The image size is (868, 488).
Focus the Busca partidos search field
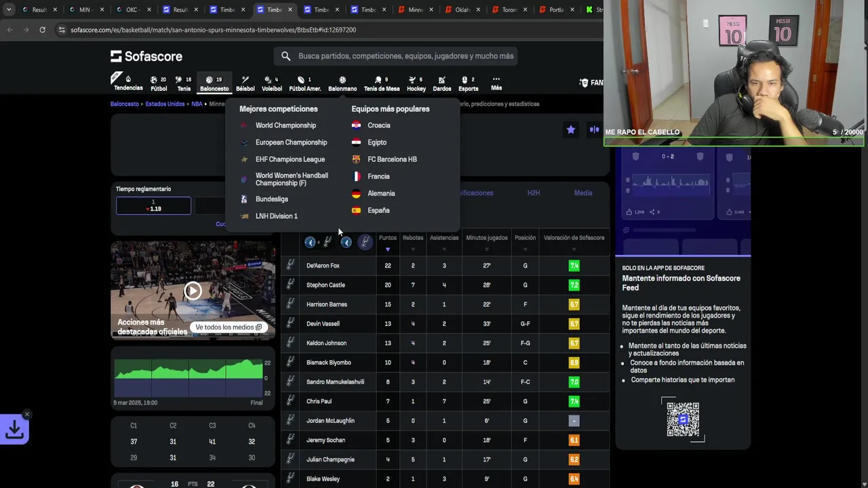coord(406,56)
